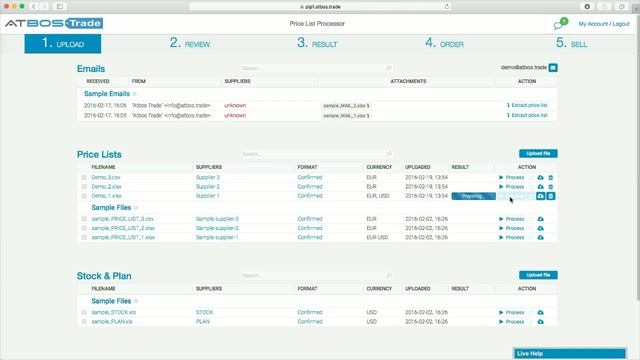
Task: Click Upload file in Price Lists
Action: (538, 153)
